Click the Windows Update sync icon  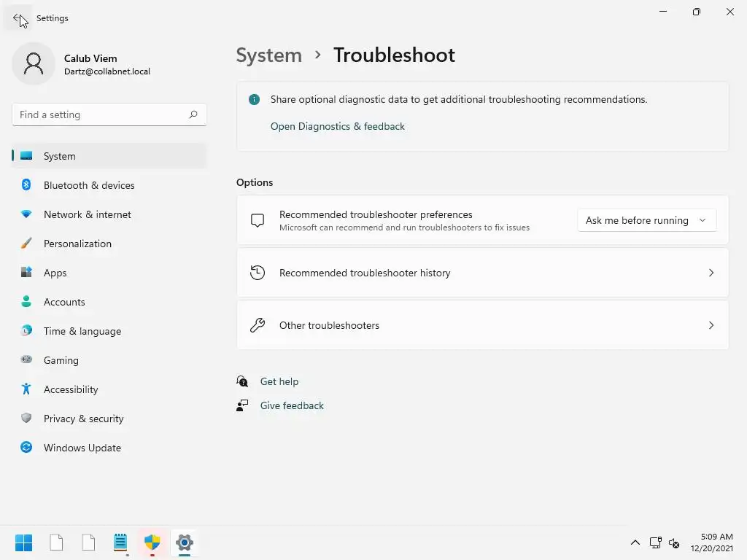tap(26, 447)
